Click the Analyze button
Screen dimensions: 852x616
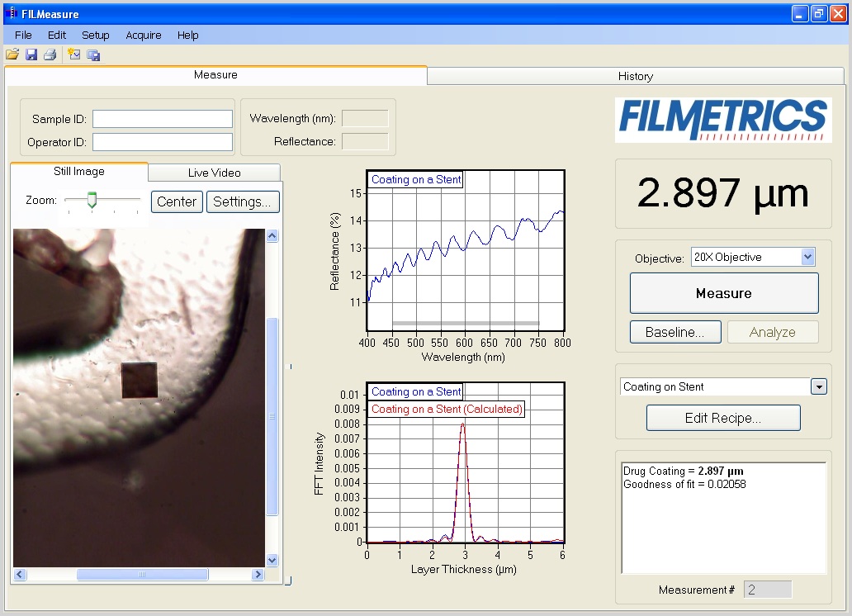773,332
